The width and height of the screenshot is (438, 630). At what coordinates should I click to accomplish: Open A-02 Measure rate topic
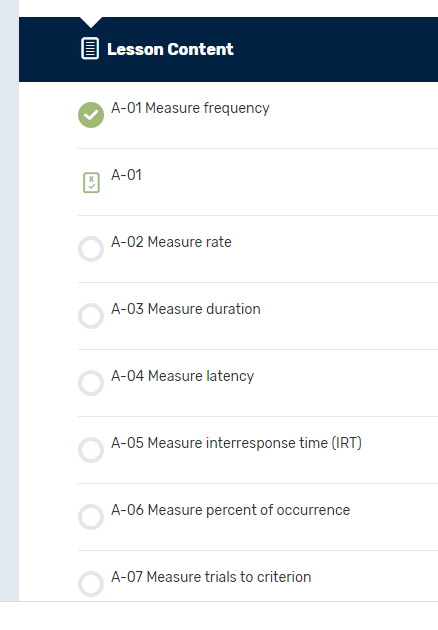click(171, 242)
